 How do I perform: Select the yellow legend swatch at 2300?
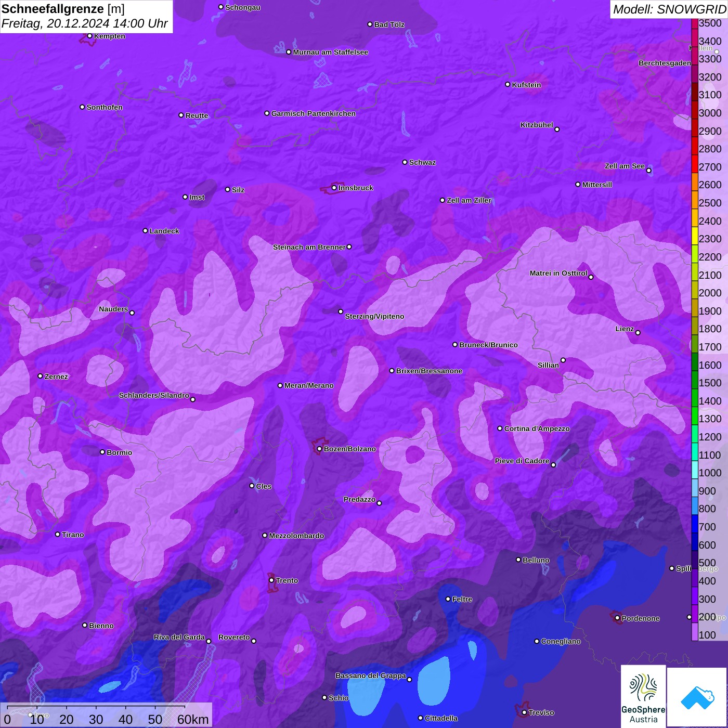point(695,236)
